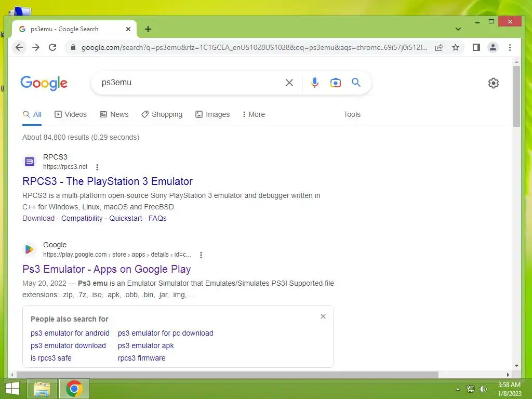532x399 pixels.
Task: Click the padlock site info icon
Action: pyautogui.click(x=73, y=47)
